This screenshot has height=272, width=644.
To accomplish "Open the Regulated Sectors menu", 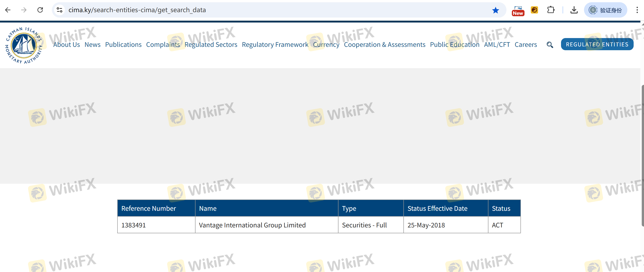I will [211, 45].
